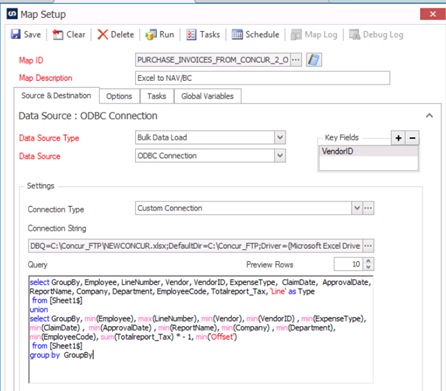446x391 pixels.
Task: Click the Connection String text field
Action: [x=195, y=246]
